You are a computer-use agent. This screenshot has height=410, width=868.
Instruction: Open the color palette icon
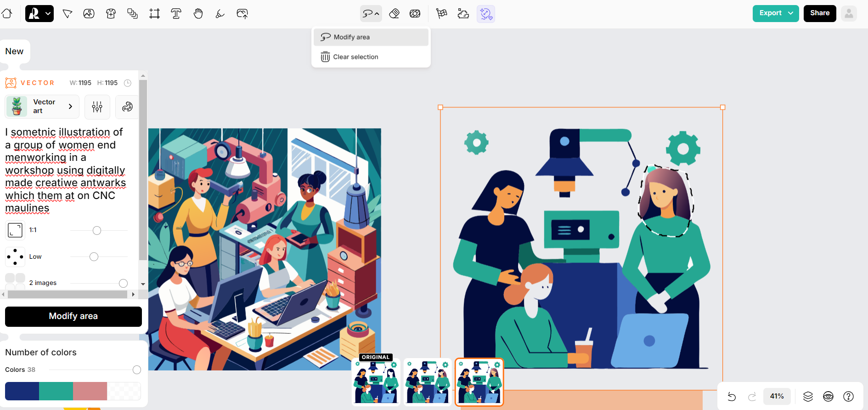tap(127, 107)
